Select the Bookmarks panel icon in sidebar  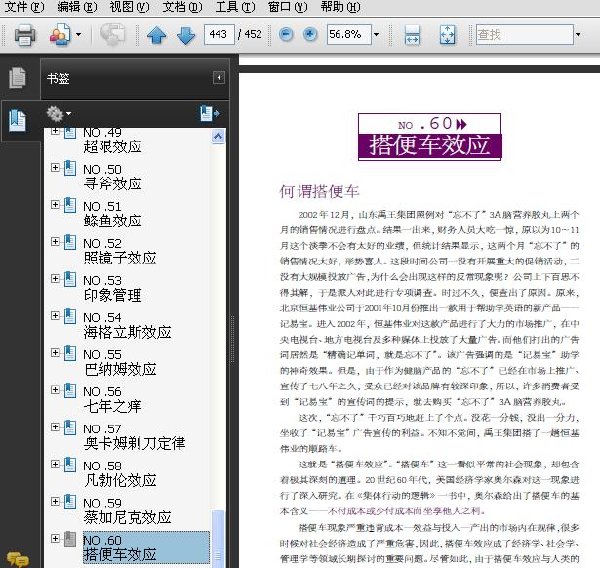[x=18, y=121]
